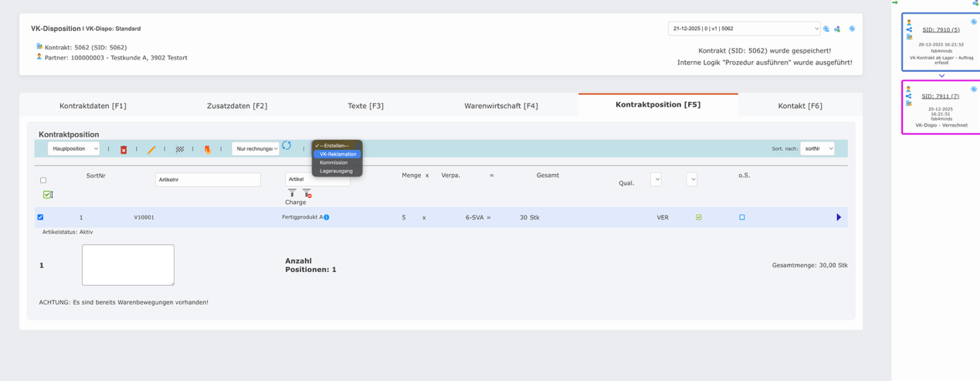Click the 6-SVA packaging value
Screen dimensions: 980x381
[x=475, y=217]
